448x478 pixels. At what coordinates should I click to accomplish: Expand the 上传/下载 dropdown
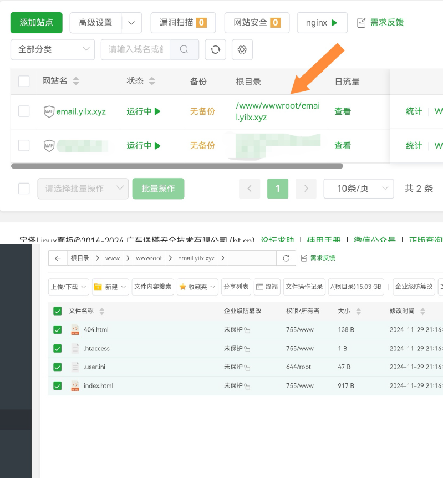pos(69,287)
